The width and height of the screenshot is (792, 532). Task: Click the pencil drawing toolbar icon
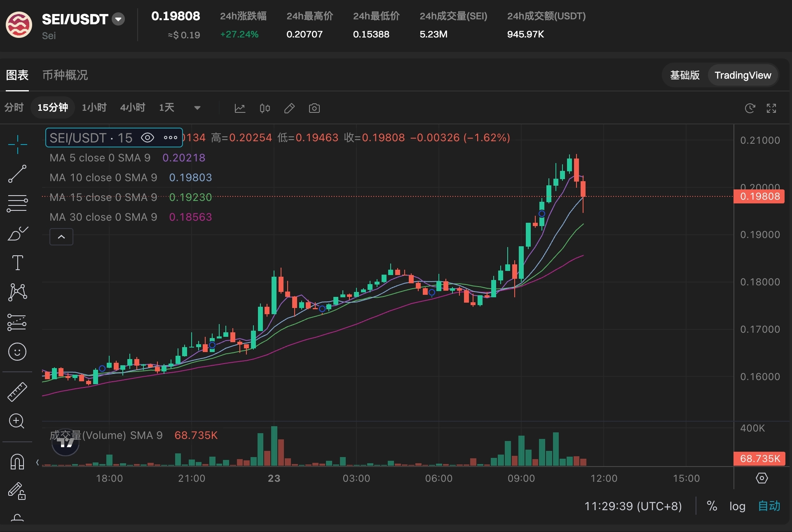click(x=289, y=108)
